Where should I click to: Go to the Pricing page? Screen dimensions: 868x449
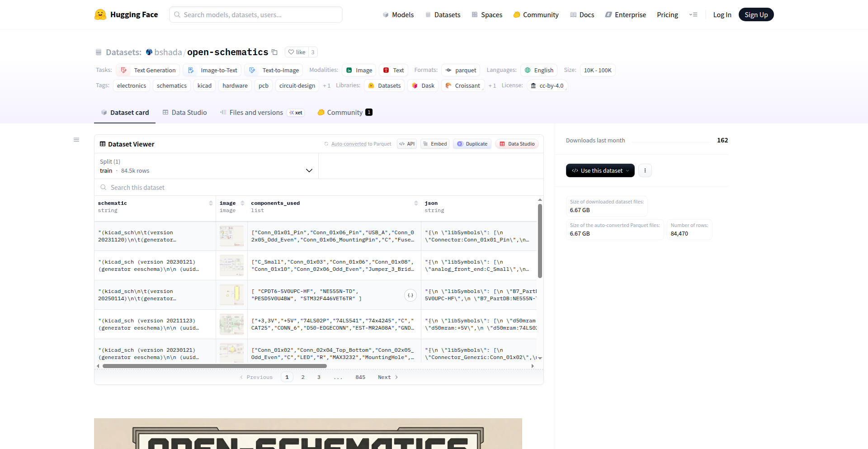coord(667,15)
